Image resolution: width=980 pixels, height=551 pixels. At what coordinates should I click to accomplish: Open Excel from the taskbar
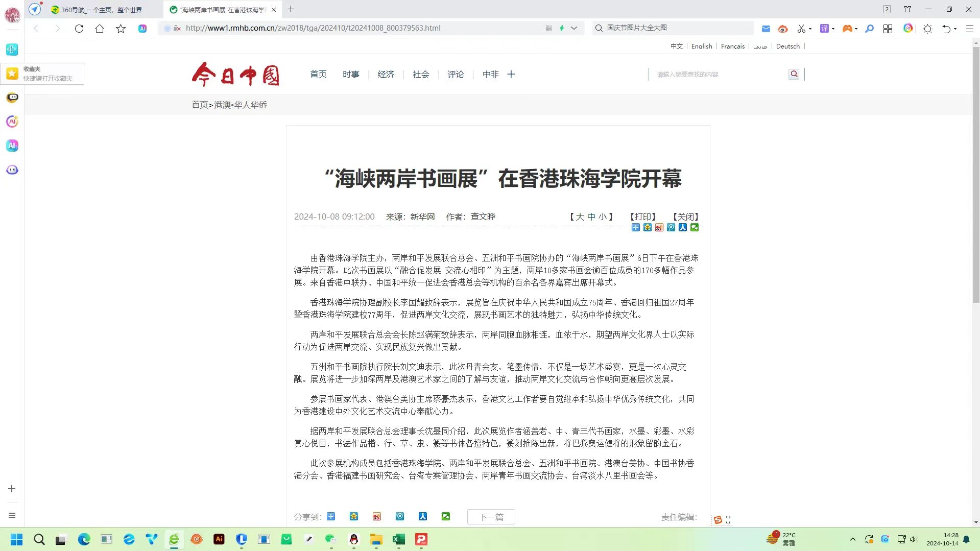[399, 539]
